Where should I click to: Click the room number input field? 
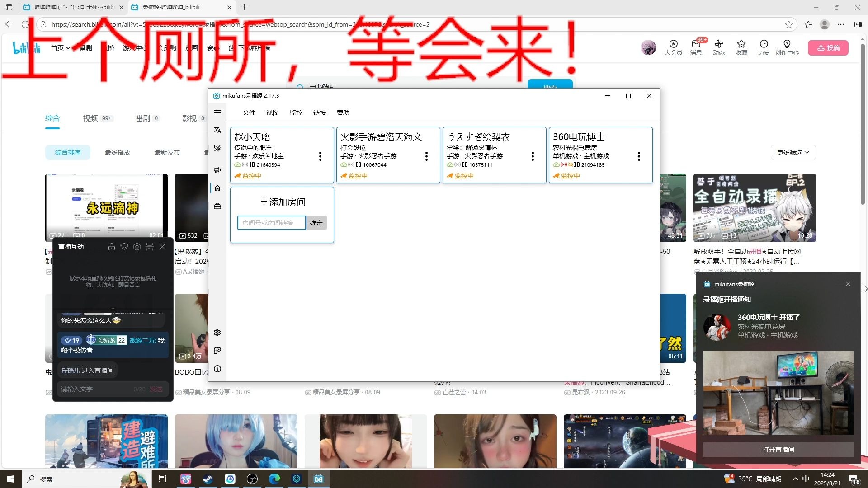[x=272, y=223]
